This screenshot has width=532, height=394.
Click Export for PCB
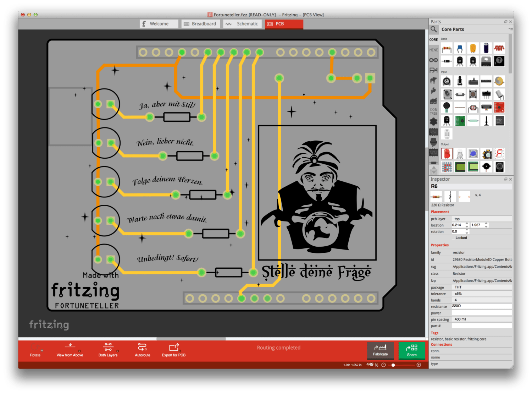click(174, 350)
